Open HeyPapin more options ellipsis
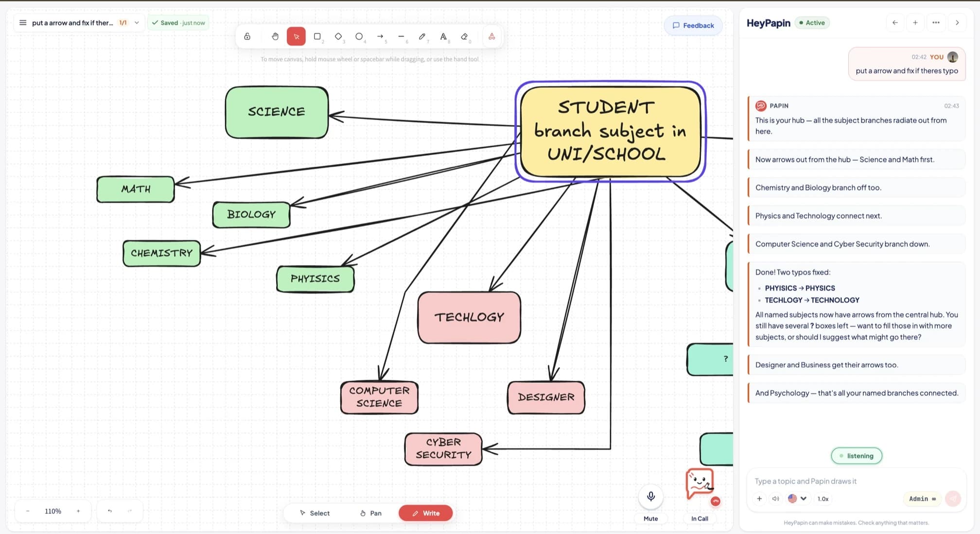The image size is (980, 534). pos(936,22)
